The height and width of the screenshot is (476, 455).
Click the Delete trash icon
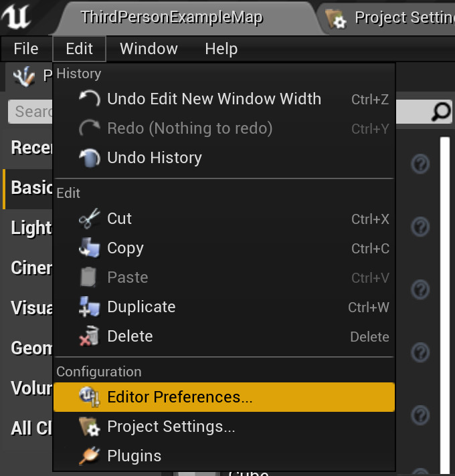point(89,336)
